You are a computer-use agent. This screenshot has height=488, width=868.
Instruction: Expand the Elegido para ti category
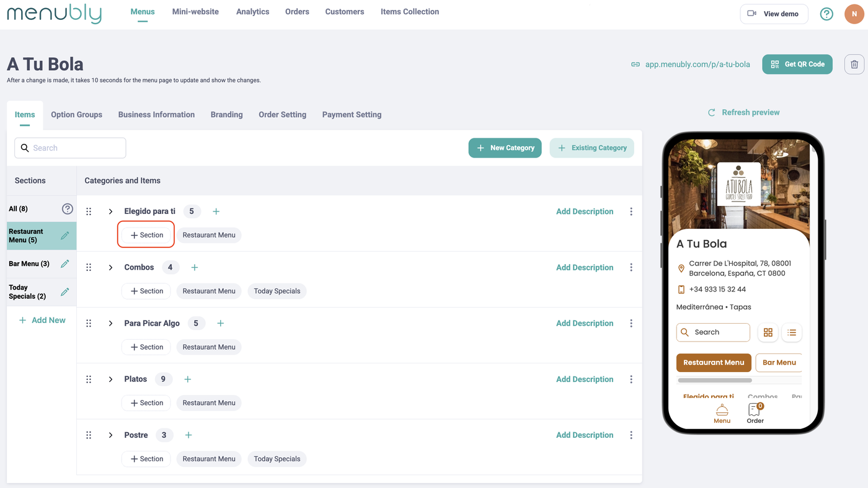pos(110,211)
